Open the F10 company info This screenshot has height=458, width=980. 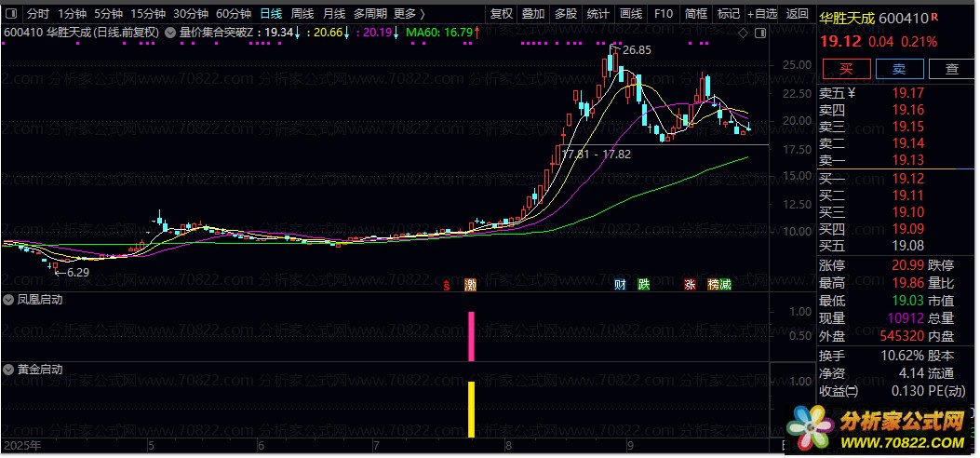[x=664, y=13]
